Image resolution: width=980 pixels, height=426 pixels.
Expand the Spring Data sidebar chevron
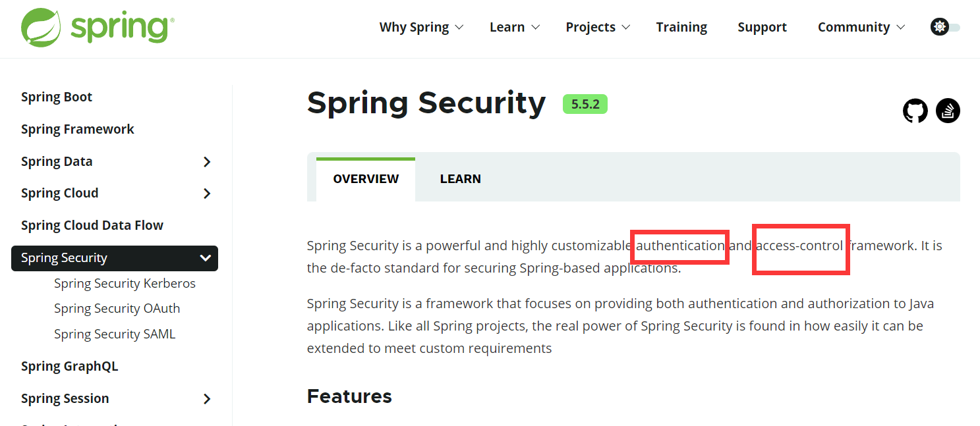click(x=207, y=161)
